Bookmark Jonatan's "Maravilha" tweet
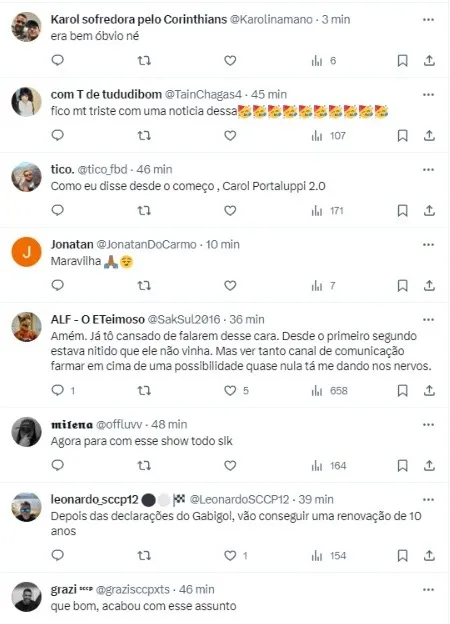Viewport: 450px width, 624px height. 402,286
